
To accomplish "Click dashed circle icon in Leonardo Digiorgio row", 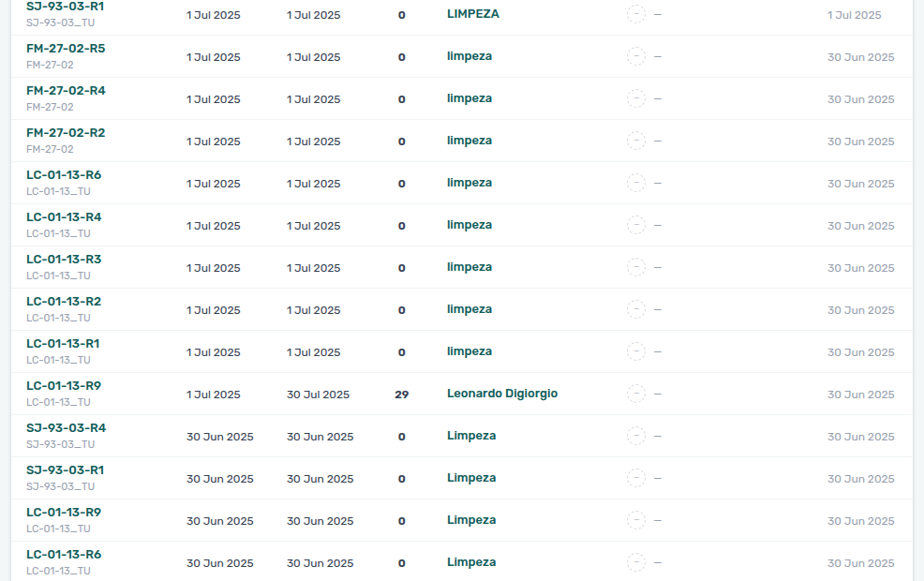I will click(x=636, y=394).
